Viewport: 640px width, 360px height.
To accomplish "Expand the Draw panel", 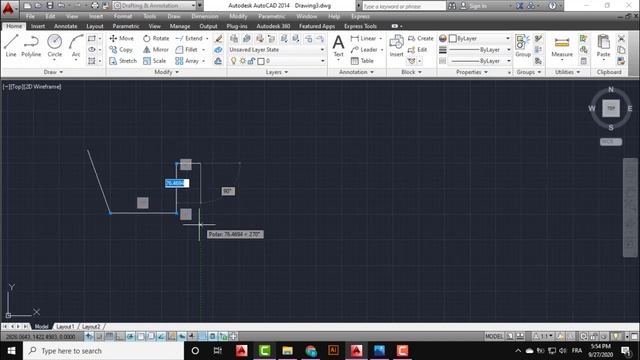I will (53, 72).
